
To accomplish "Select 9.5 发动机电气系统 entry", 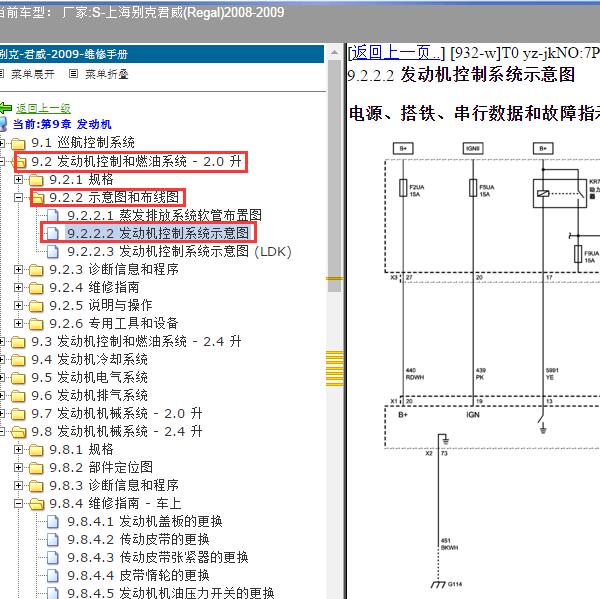I will [x=89, y=377].
